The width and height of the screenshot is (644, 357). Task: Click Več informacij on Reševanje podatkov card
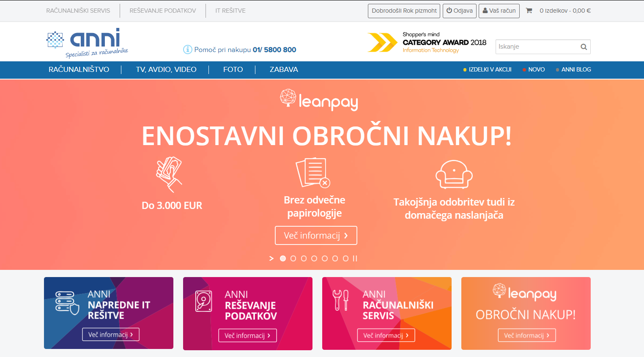[247, 335]
